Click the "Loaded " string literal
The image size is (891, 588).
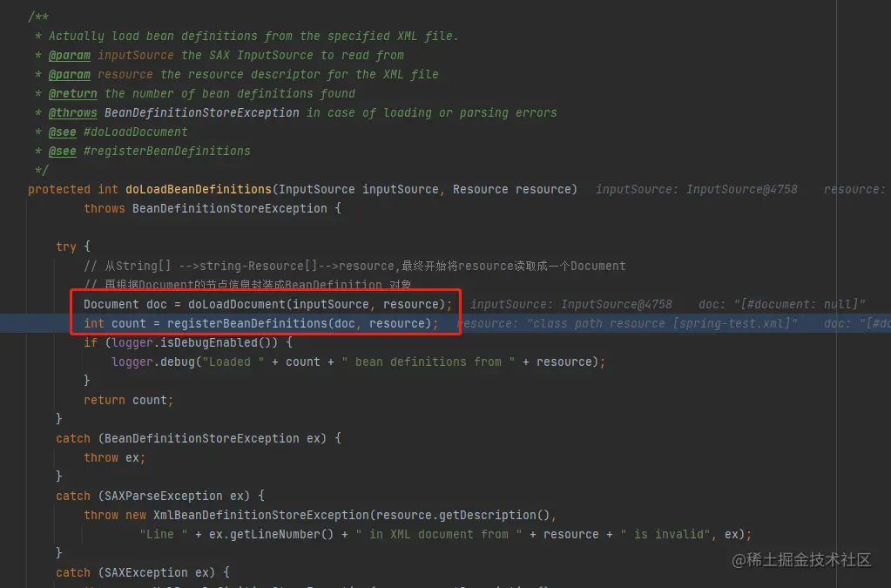point(233,362)
